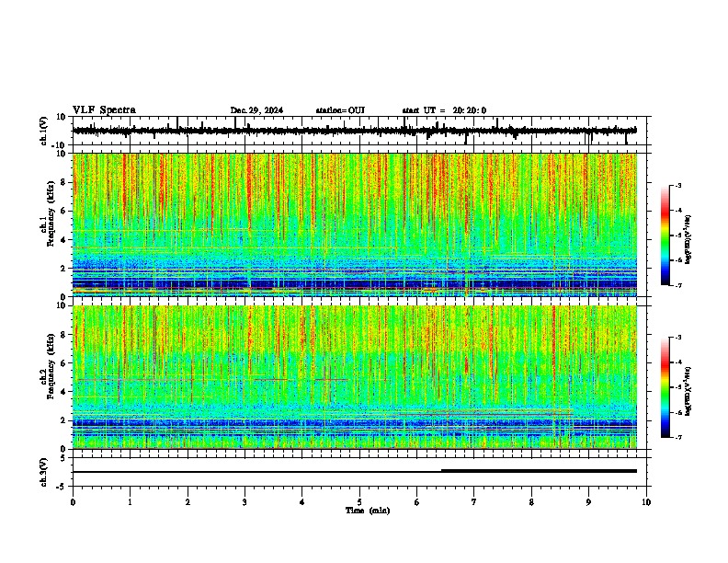Click the "4" kHz tick of ch.2 spectrogram
728x563 pixels.
[64, 392]
